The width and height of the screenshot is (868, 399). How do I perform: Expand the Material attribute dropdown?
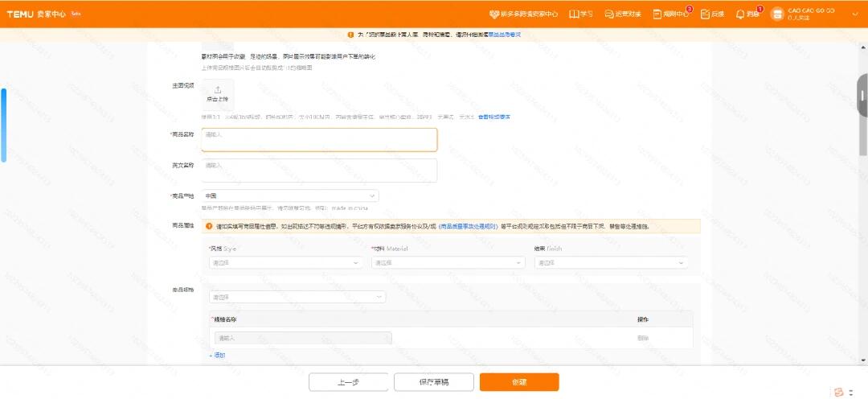[x=448, y=263]
